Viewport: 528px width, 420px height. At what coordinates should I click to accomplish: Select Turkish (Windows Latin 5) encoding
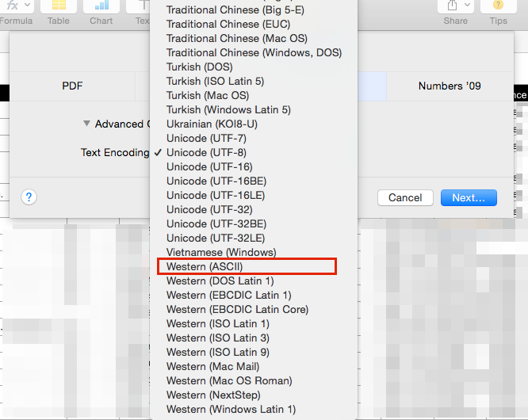tap(228, 109)
